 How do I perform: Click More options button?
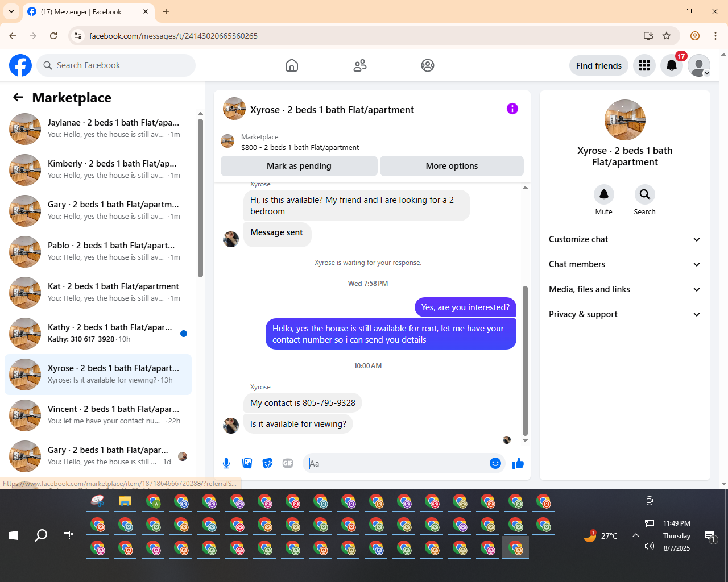pyautogui.click(x=452, y=166)
